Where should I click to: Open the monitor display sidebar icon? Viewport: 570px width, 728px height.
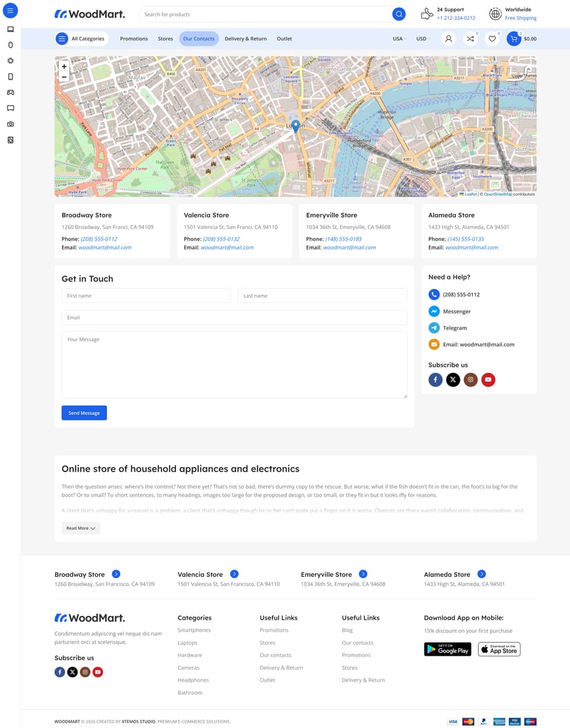click(x=10, y=108)
